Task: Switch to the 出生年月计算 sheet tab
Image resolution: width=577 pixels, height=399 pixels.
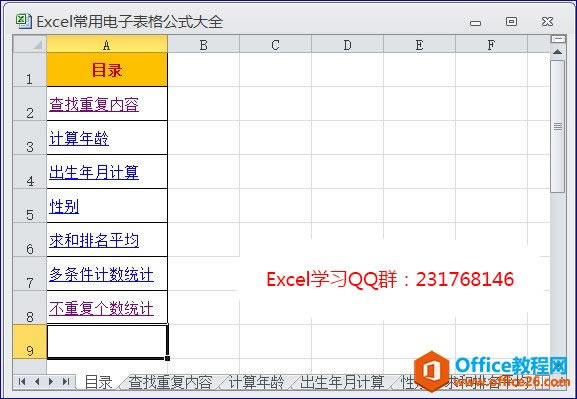Action: [342, 382]
